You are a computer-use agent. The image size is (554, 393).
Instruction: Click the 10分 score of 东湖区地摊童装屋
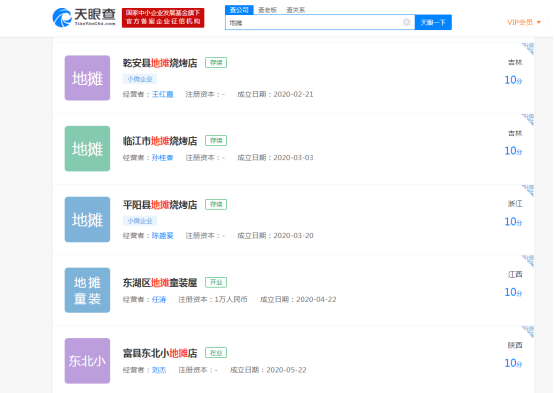pos(513,292)
